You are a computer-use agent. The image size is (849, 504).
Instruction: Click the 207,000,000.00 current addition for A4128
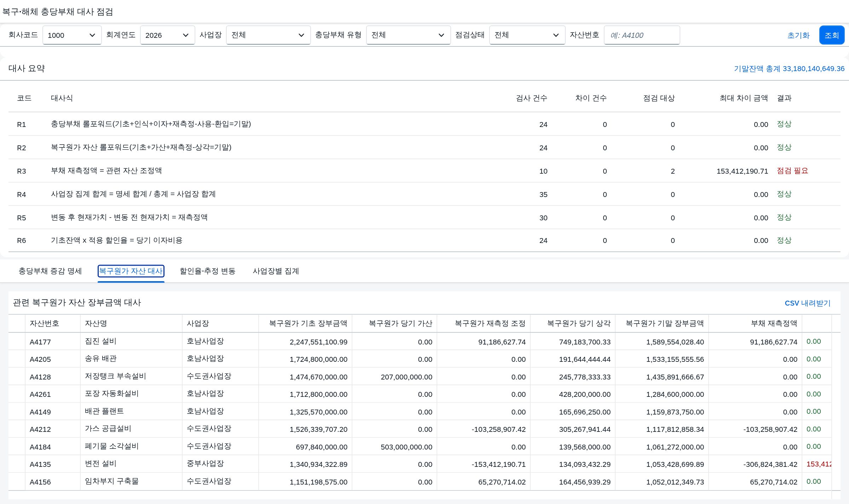coord(406,377)
